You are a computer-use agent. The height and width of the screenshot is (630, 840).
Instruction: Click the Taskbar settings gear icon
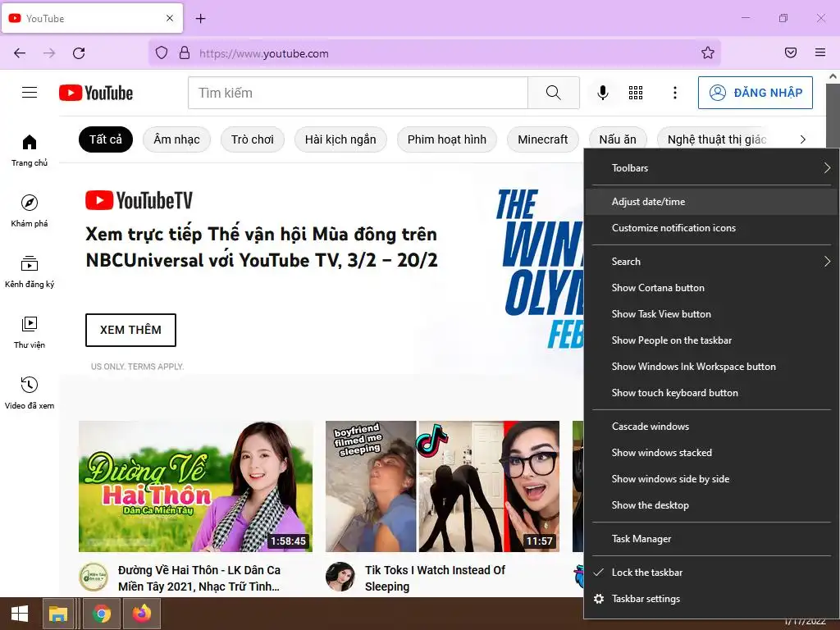coord(599,598)
